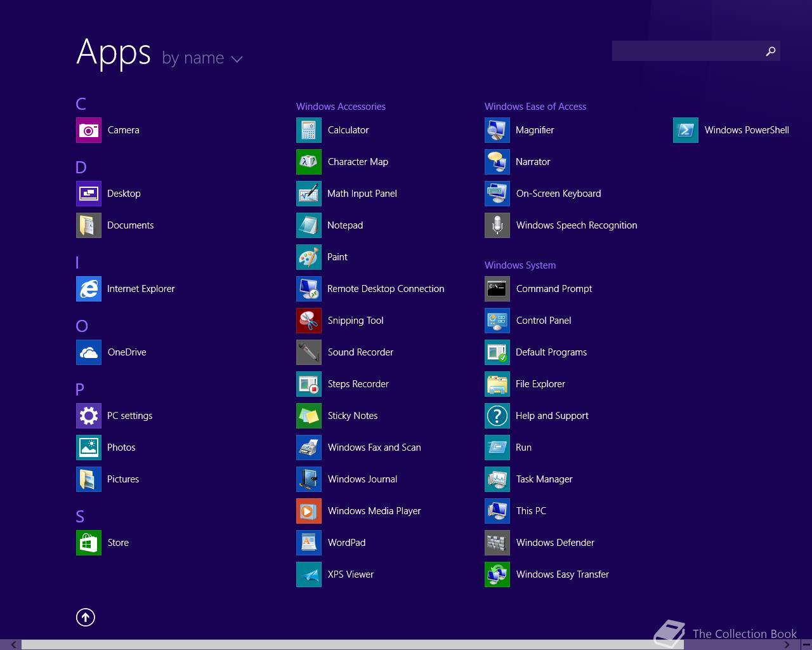The width and height of the screenshot is (812, 650).
Task: Open the Camera app icon
Action: pyautogui.click(x=89, y=130)
